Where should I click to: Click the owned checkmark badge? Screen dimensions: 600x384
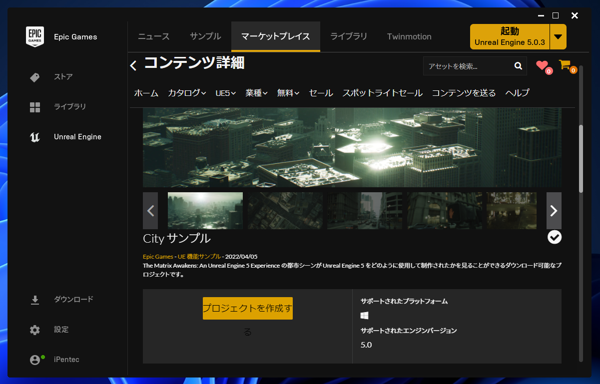pyautogui.click(x=554, y=238)
